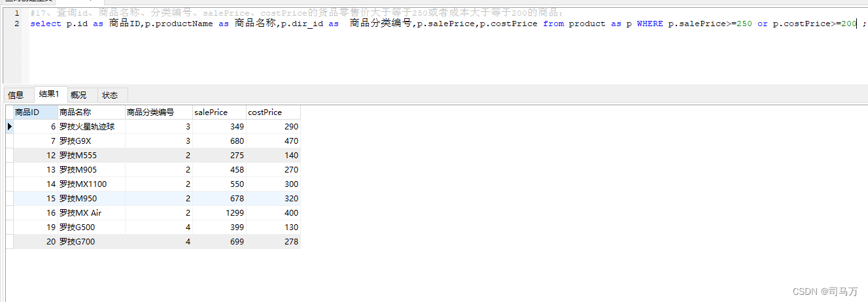Screen dimensions: 868x302
Task: Click 商品ID cell with value 16
Action: pyautogui.click(x=35, y=213)
